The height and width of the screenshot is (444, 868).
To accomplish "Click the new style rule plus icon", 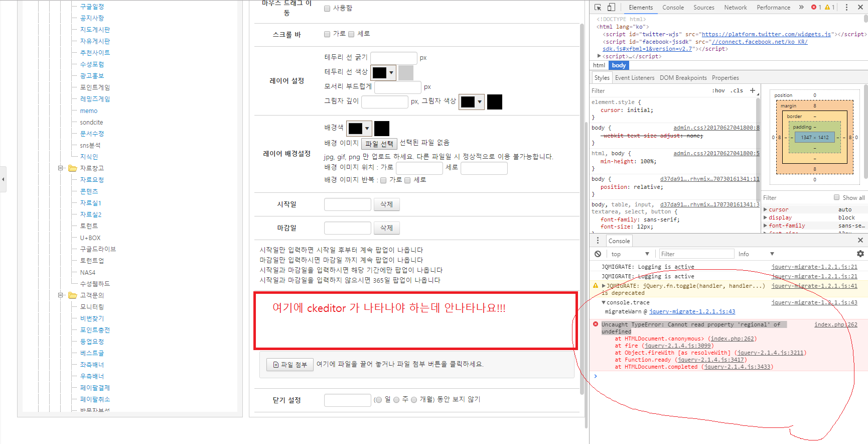I will (752, 90).
